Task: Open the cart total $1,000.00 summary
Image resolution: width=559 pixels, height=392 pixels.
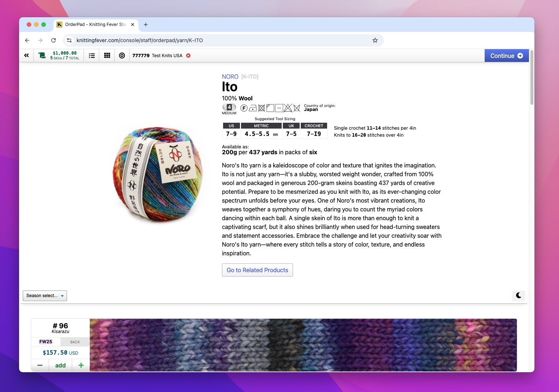Action: (59, 56)
